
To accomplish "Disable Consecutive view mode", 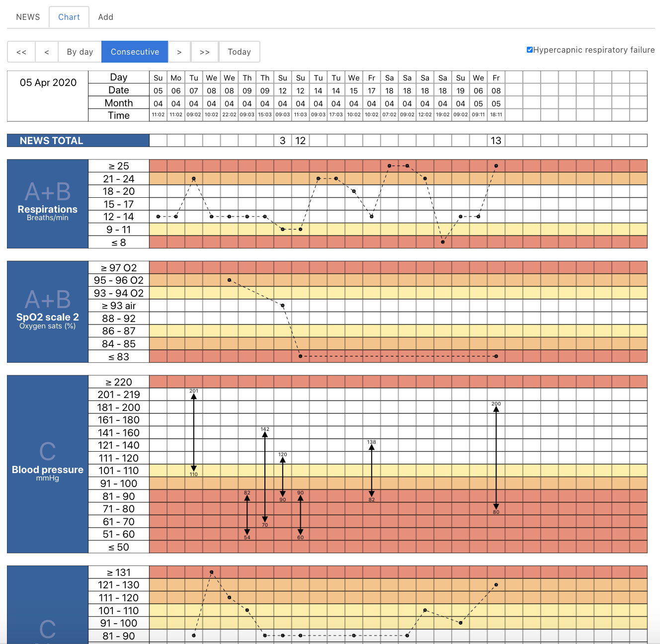I will [x=135, y=51].
